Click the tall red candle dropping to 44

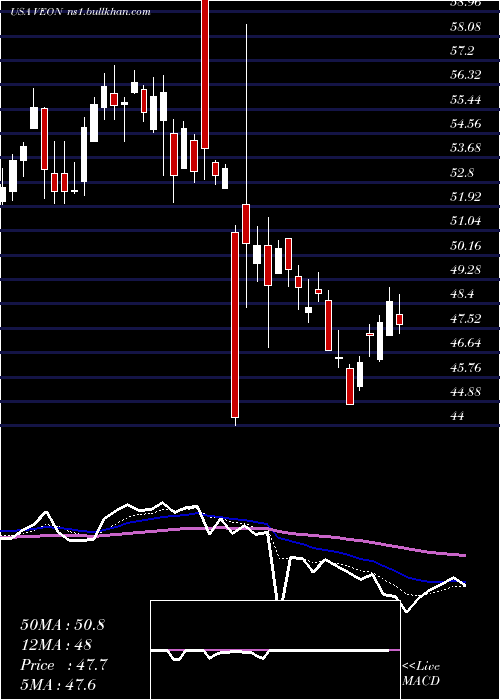click(235, 325)
